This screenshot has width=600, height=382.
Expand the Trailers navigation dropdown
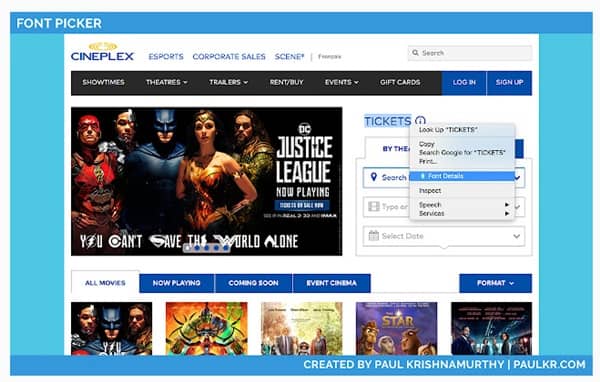point(228,82)
